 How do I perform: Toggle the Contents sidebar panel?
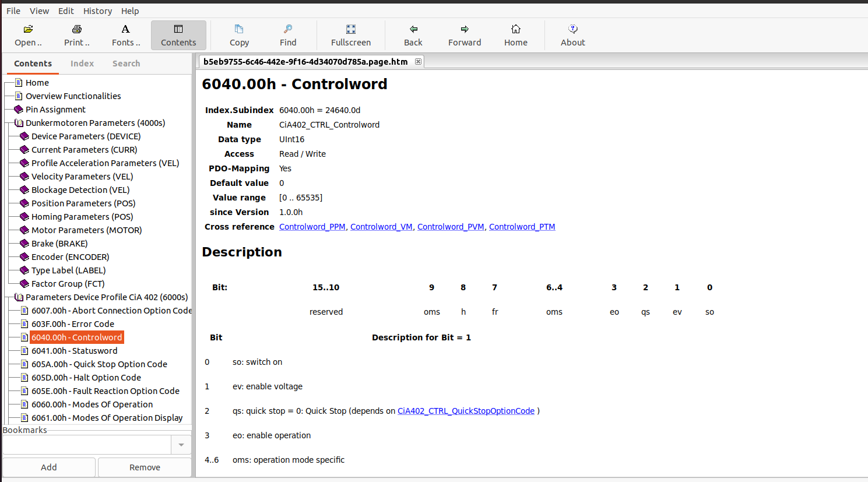click(178, 34)
